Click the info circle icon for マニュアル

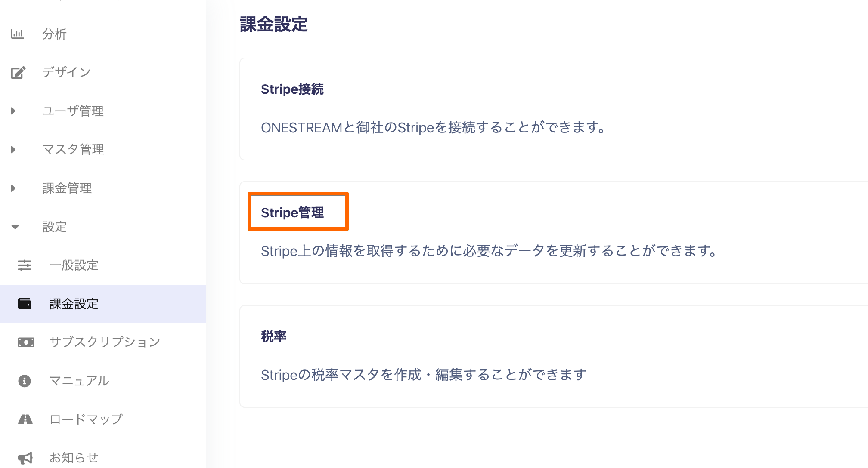(x=25, y=381)
